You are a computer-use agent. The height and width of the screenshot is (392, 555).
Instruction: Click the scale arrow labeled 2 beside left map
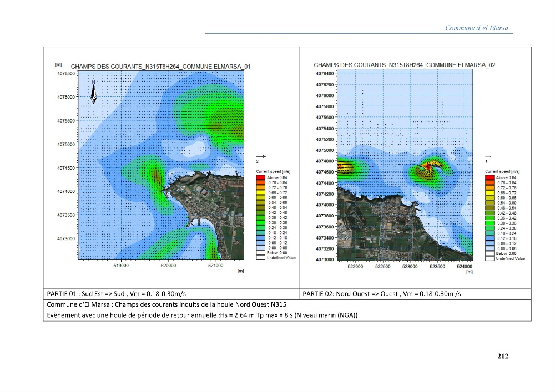click(261, 156)
